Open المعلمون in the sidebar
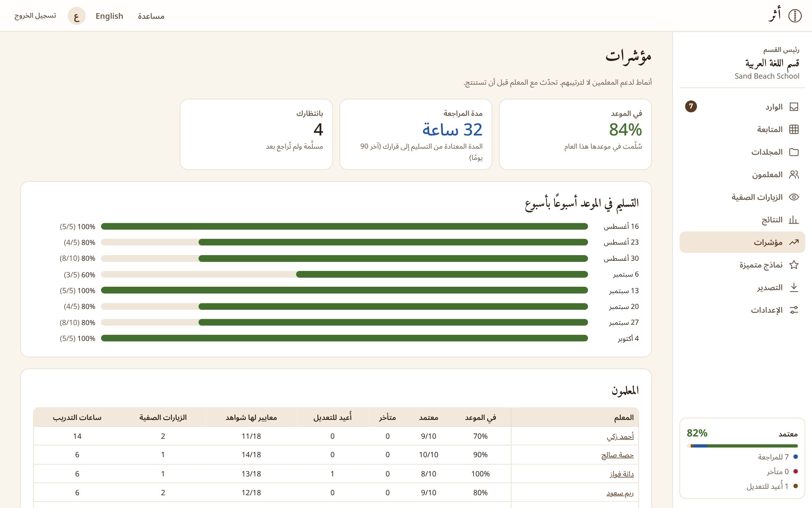Image resolution: width=812 pixels, height=508 pixels. pos(742,175)
